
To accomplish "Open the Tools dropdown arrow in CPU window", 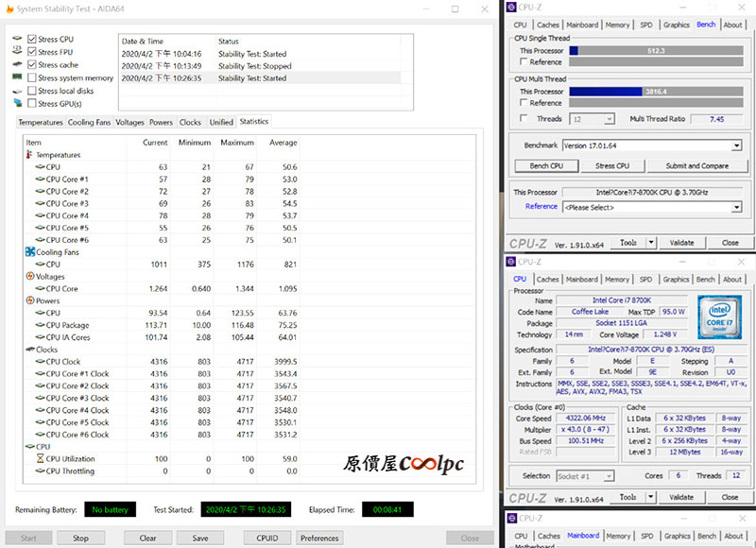I will click(651, 497).
